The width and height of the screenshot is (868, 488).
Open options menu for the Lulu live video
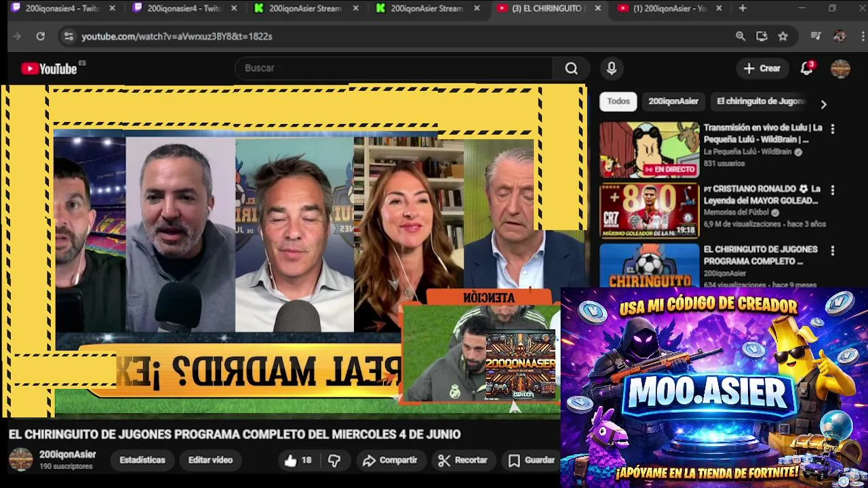click(x=833, y=129)
